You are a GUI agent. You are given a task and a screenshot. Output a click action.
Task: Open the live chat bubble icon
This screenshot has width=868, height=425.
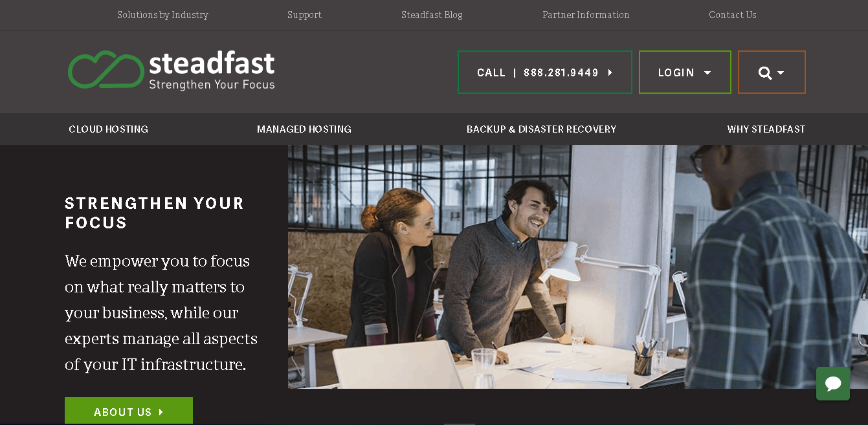click(x=833, y=384)
